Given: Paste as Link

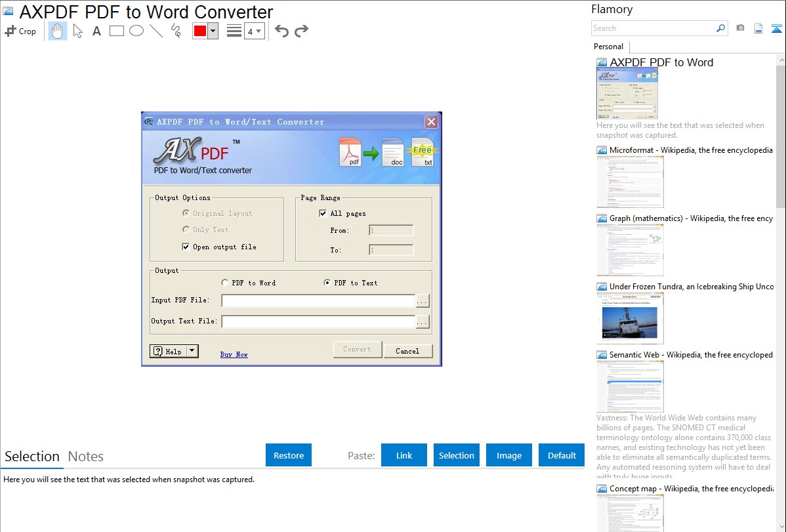Looking at the screenshot, I should [404, 455].
